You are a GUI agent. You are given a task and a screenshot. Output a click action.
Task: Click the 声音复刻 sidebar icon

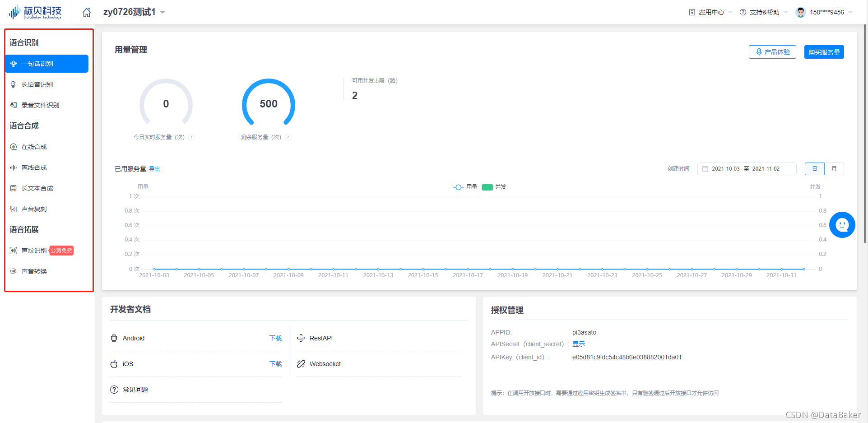(x=14, y=209)
